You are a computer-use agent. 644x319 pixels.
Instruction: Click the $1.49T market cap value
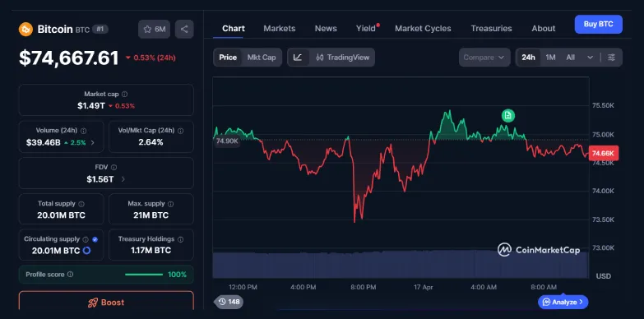91,105
